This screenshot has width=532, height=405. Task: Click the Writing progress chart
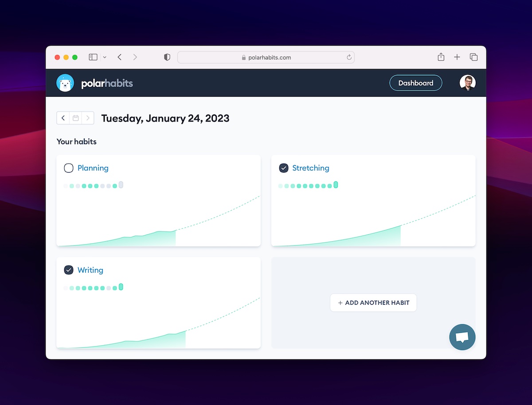158,322
